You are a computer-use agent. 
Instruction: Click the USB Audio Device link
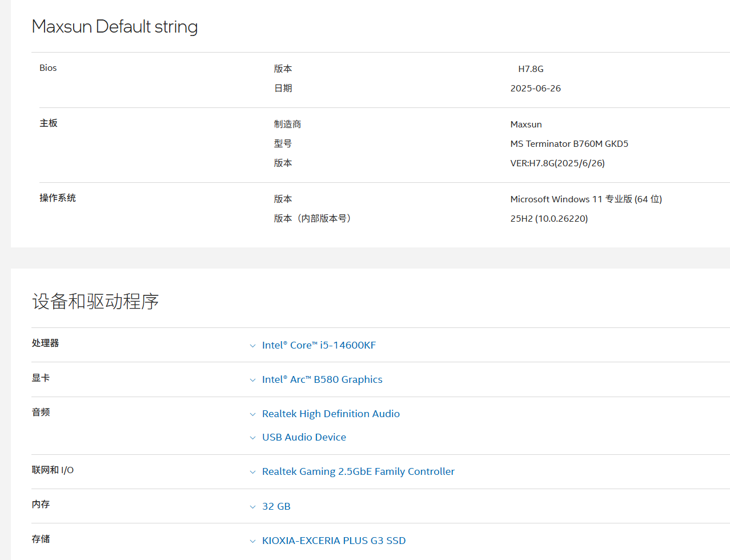304,437
